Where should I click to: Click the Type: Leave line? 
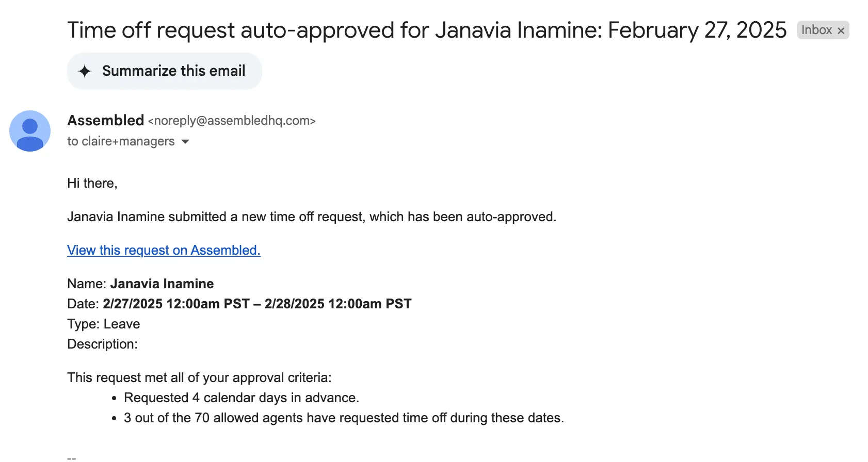coord(104,324)
